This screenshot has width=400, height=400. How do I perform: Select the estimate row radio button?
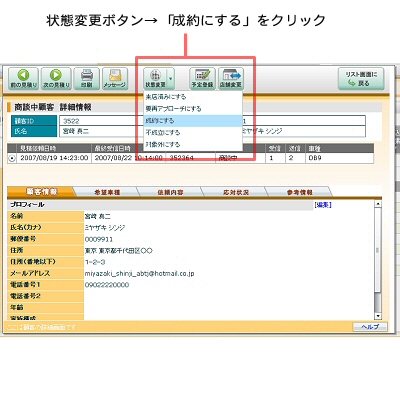[12, 158]
